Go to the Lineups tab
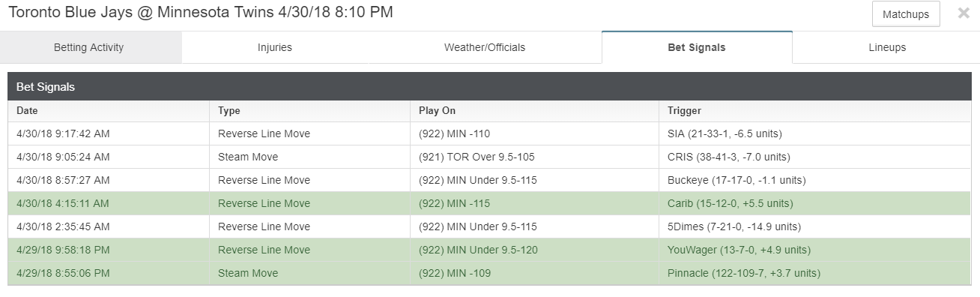The height and width of the screenshot is (297, 980). coord(887,47)
